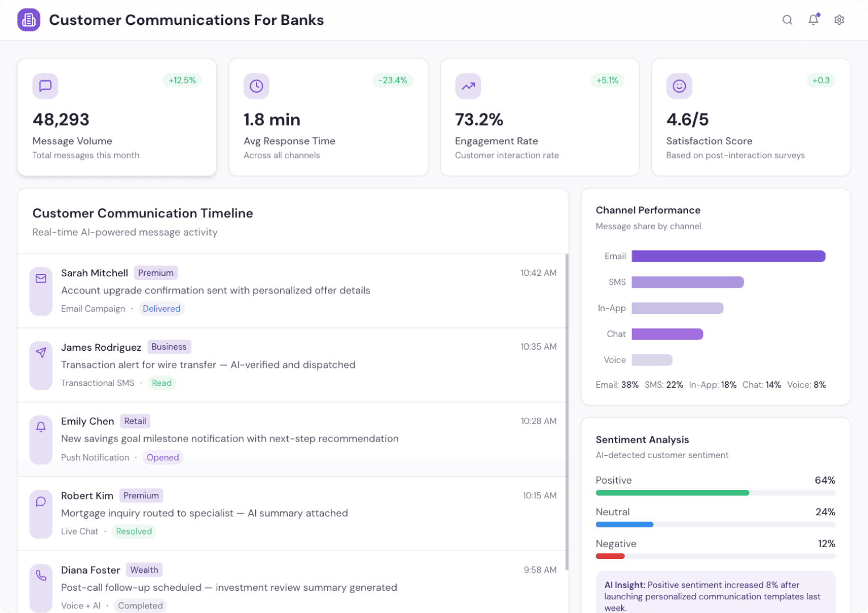Viewport: 868px width, 613px height.
Task: Click the smiley icon on Satisfaction Score card
Action: coord(679,86)
